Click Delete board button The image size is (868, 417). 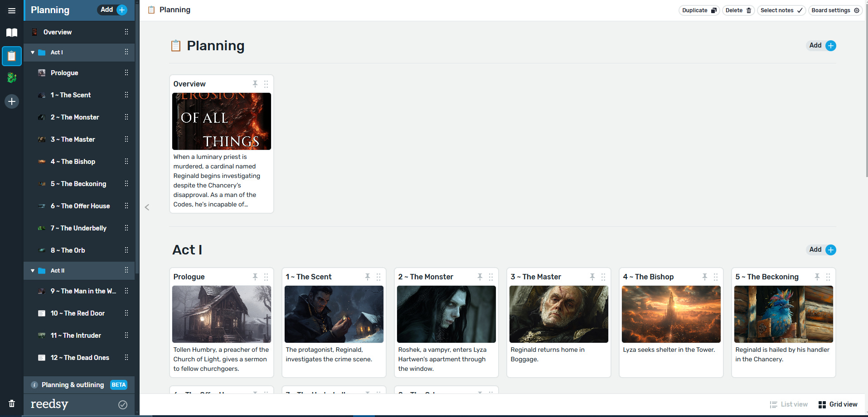tap(738, 10)
